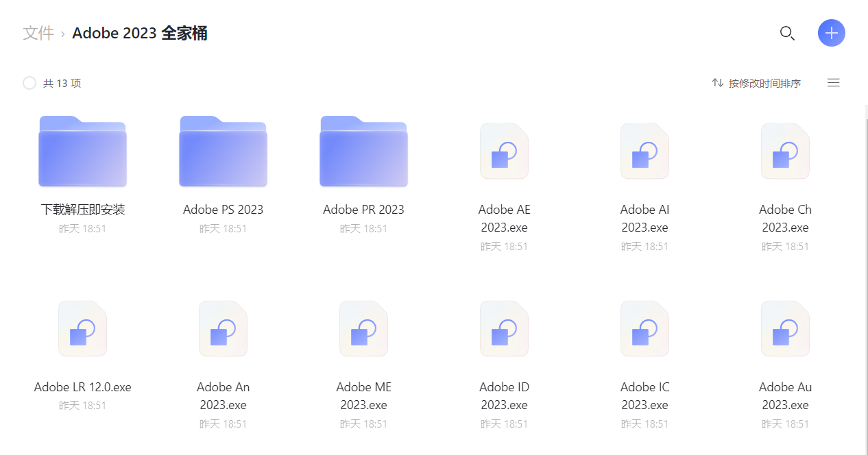
Task: Click the Adobe Ch 2023.exe thumbnail
Action: point(785,151)
